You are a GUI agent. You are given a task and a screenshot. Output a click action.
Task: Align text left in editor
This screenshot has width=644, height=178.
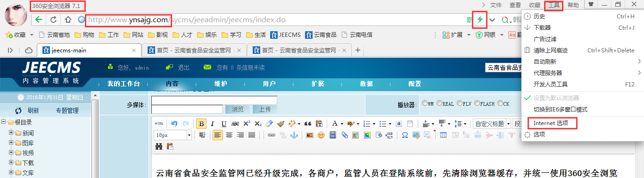[217, 135]
